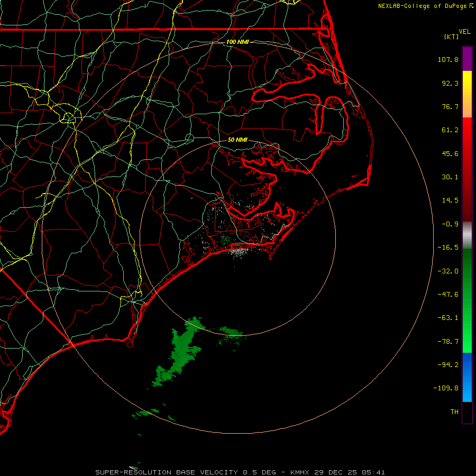This screenshot has height=476, width=476.
Task: Click the 107.8 legend value
Action: pyautogui.click(x=448, y=59)
